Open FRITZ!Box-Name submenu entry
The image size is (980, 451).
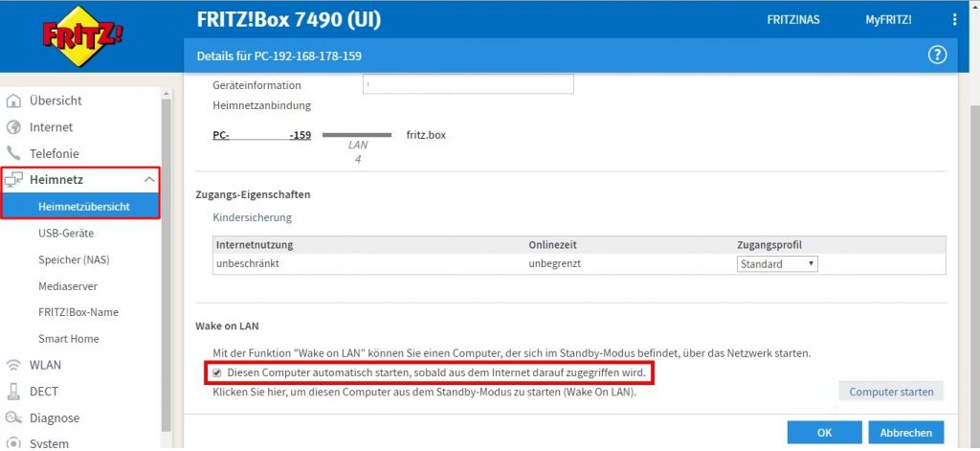[78, 312]
